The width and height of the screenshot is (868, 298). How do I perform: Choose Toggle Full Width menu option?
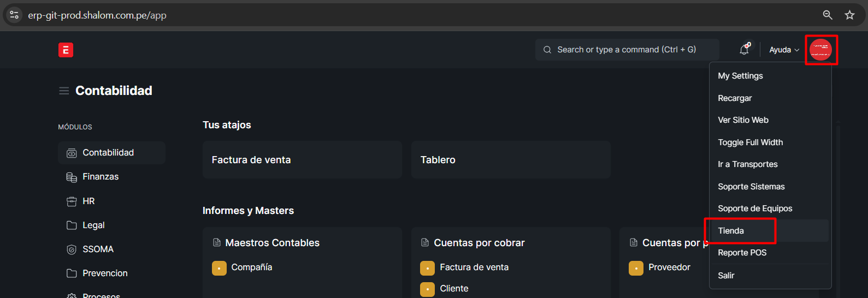click(x=750, y=142)
